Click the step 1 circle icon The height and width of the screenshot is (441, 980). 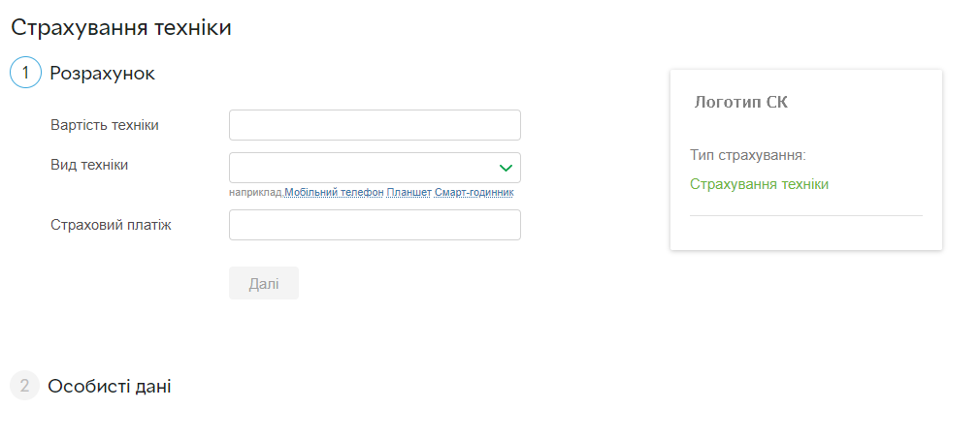[25, 73]
